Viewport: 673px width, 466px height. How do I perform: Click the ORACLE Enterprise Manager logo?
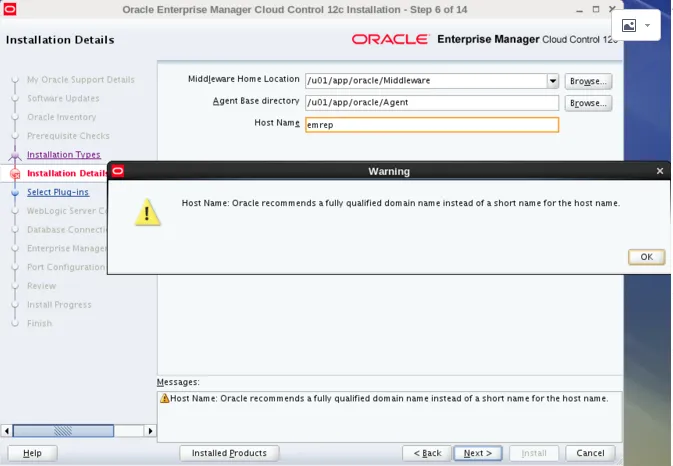[484, 39]
